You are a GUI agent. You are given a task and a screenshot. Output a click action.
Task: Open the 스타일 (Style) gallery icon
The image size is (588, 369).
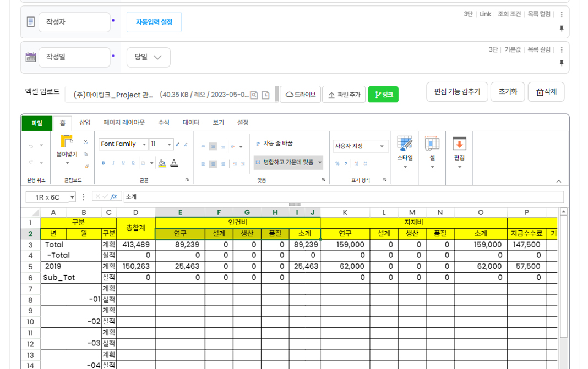[x=405, y=144]
